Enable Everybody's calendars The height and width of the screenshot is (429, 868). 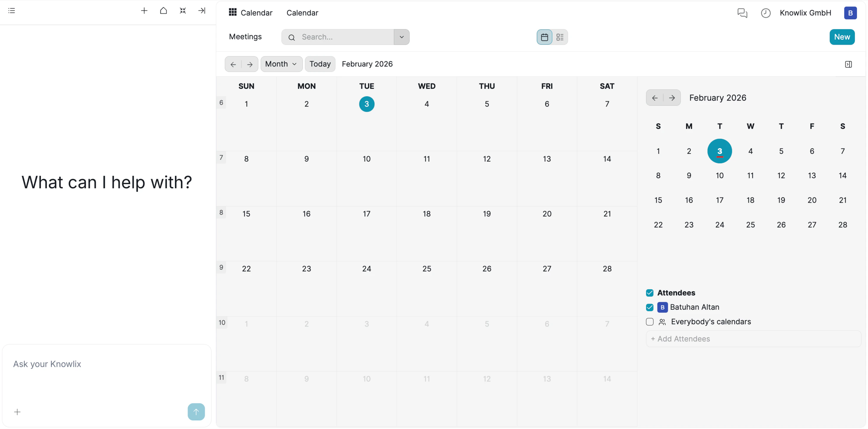650,322
